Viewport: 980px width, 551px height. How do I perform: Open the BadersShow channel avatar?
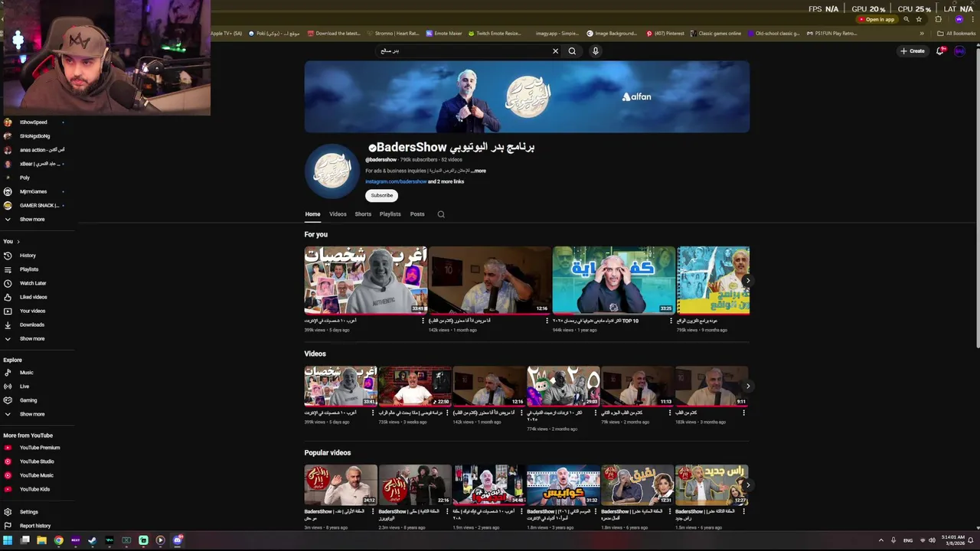[332, 171]
